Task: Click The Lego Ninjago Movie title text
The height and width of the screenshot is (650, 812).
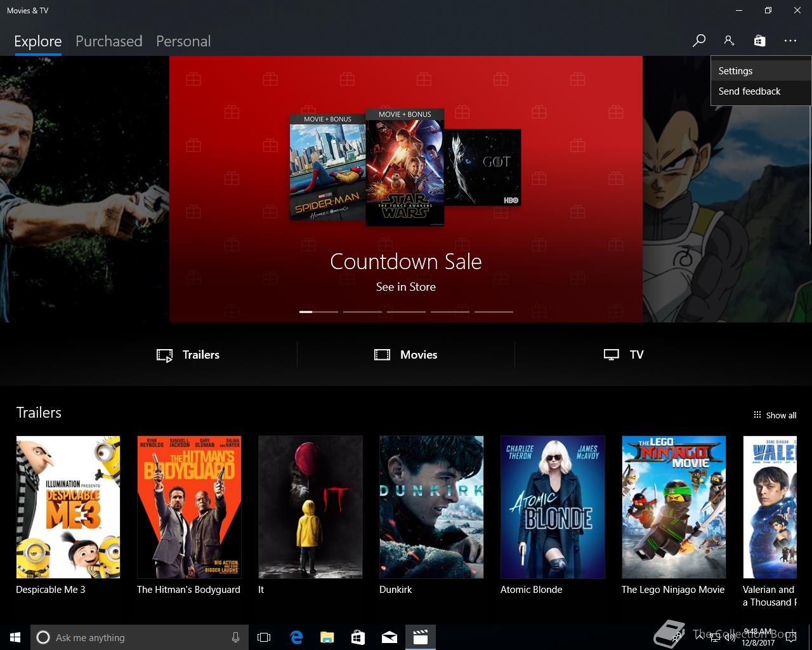Action: pos(673,590)
